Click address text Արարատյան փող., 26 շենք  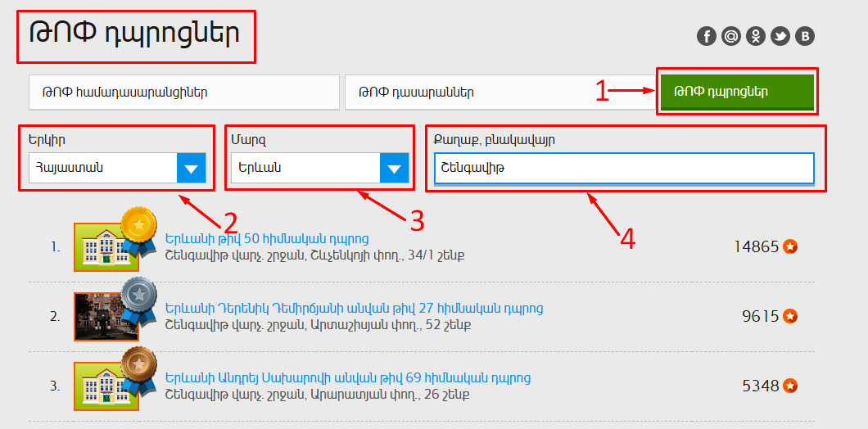(x=391, y=395)
